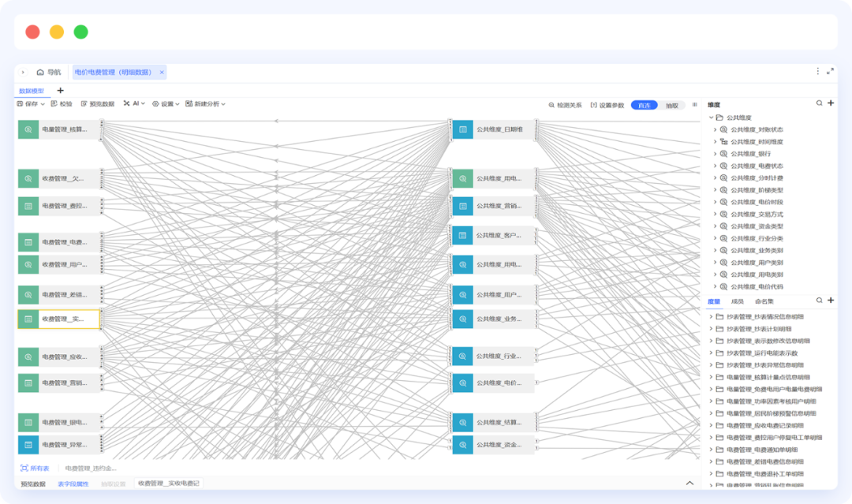Switch connection mode to 抽取
Image resolution: width=852 pixels, height=504 pixels.
tap(671, 105)
